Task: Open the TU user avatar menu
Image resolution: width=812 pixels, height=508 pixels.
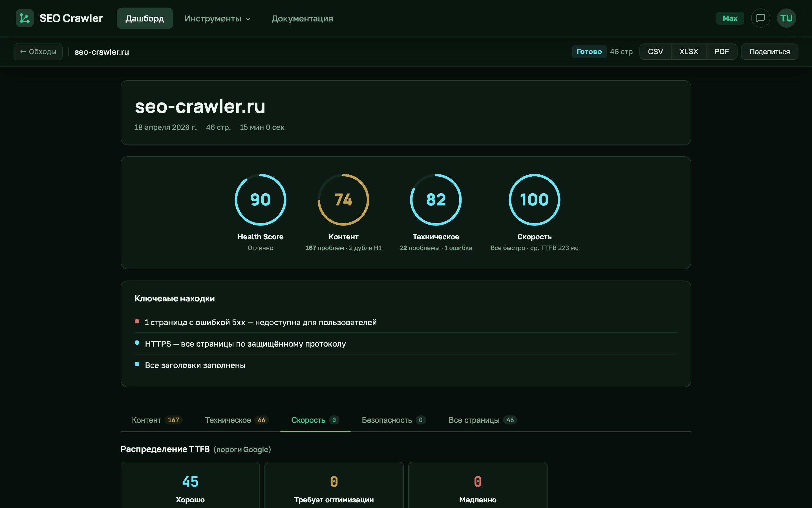Action: [786, 18]
